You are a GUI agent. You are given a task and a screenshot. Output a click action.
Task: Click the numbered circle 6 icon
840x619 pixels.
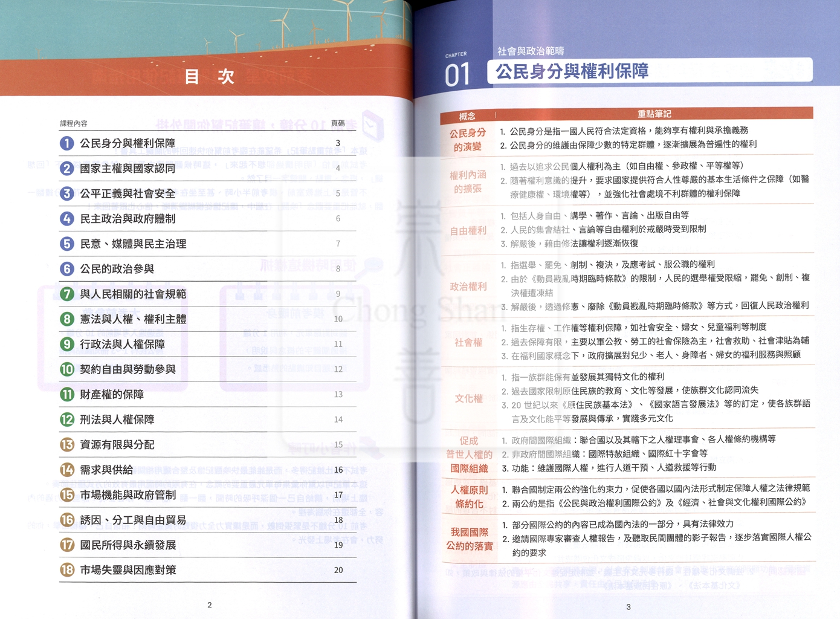(67, 269)
